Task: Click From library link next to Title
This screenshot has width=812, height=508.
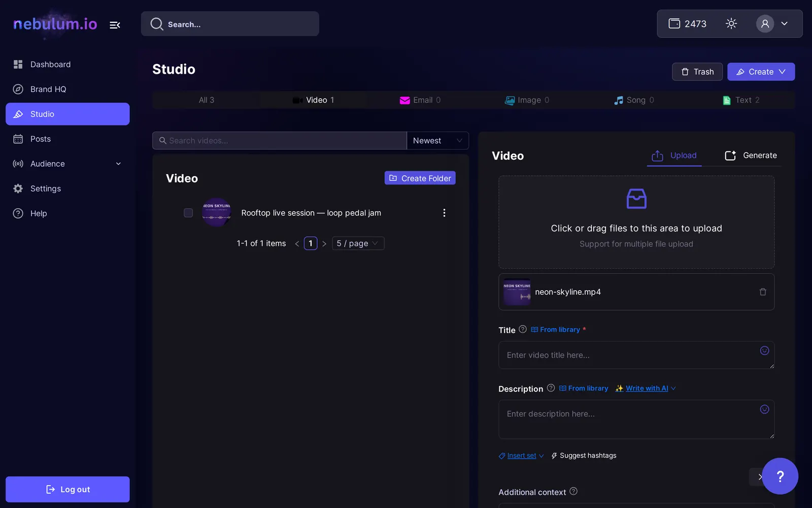Action: 555,330
